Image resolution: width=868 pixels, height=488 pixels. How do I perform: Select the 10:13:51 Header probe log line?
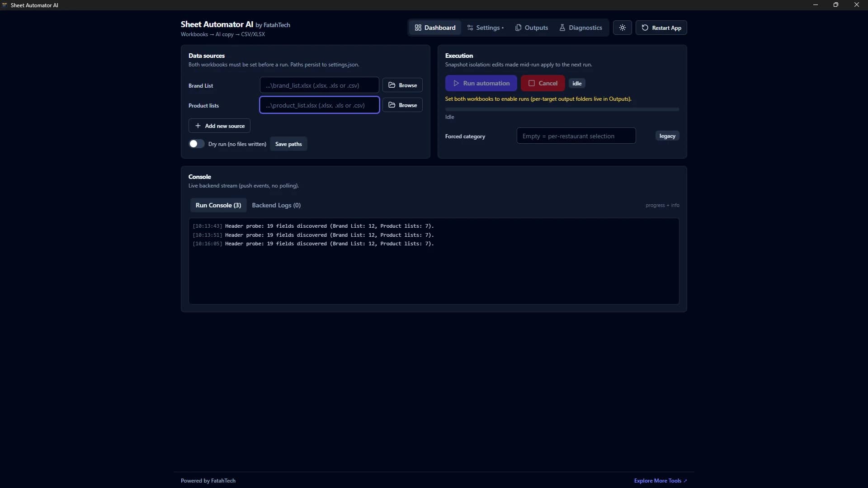coord(313,235)
